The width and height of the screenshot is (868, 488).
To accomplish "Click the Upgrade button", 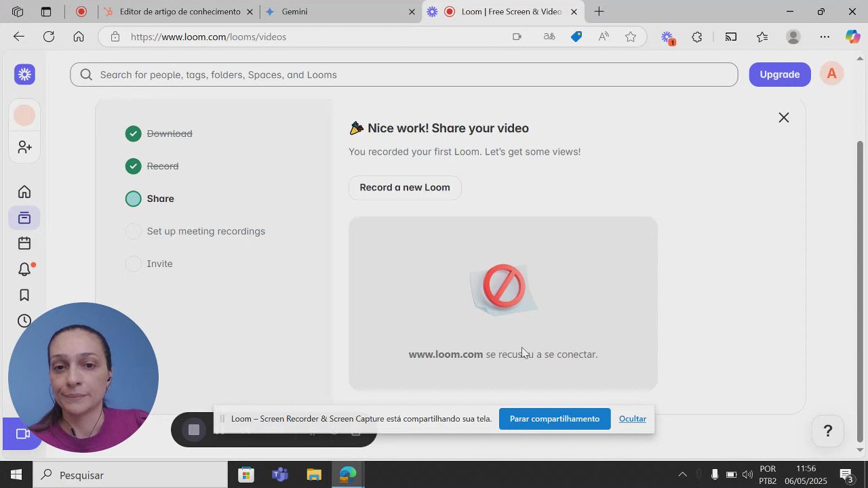I will pos(780,75).
